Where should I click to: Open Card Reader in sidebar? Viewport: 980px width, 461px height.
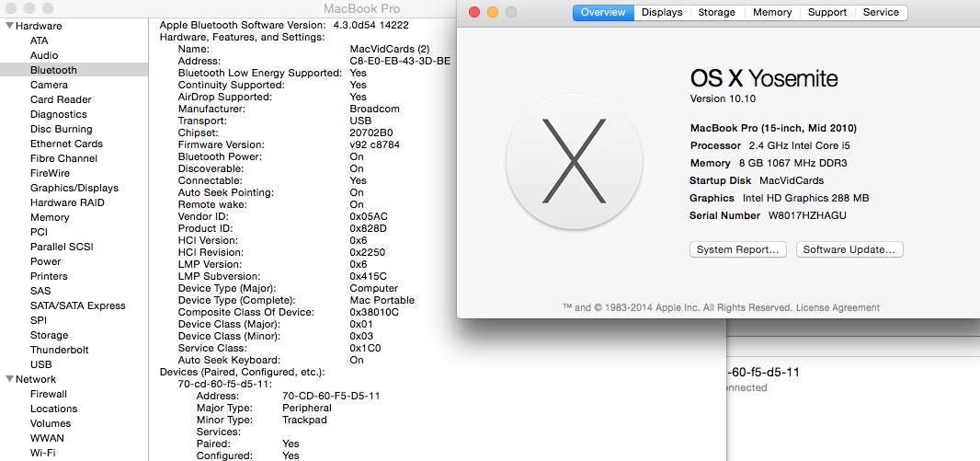coord(61,99)
